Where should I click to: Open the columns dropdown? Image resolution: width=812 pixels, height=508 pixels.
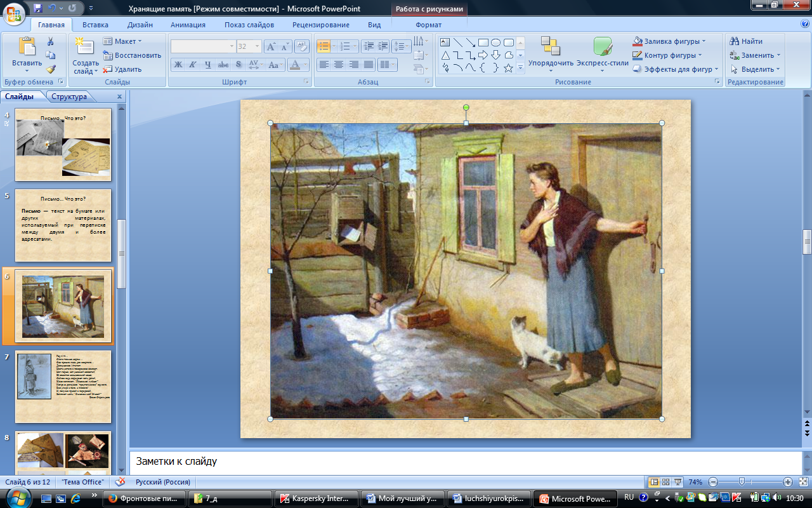point(386,65)
